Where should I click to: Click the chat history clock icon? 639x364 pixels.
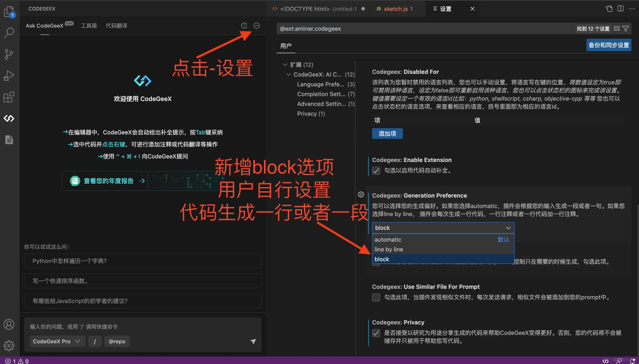click(244, 26)
